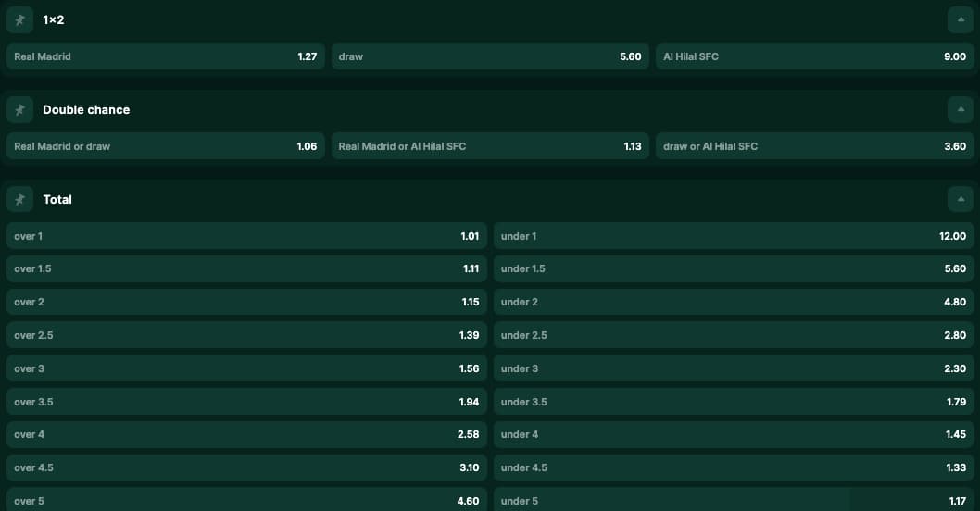980x511 pixels.
Task: Select over 1 at 1.01
Action: [247, 236]
